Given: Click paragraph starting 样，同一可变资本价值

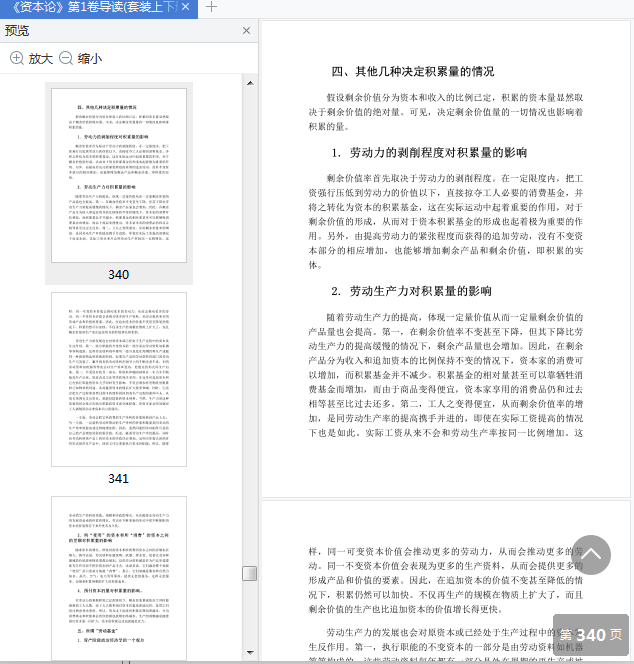Looking at the screenshot, I should click(x=446, y=580).
